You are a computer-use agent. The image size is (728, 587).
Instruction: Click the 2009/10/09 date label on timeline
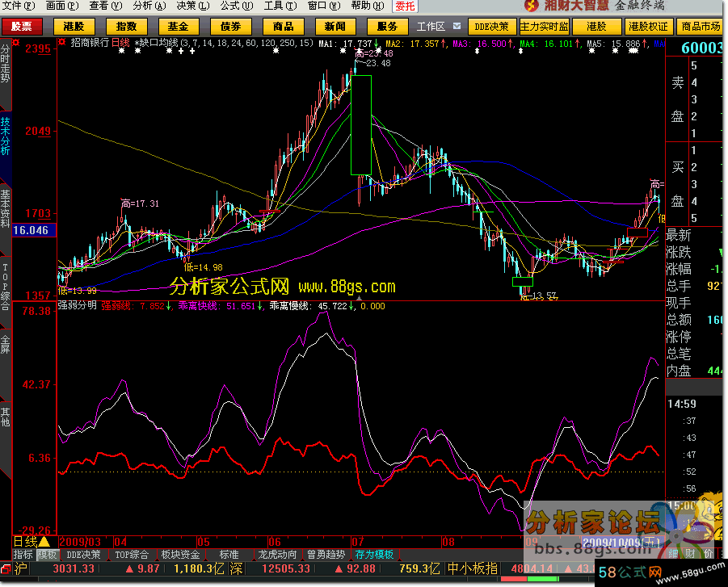(621, 543)
